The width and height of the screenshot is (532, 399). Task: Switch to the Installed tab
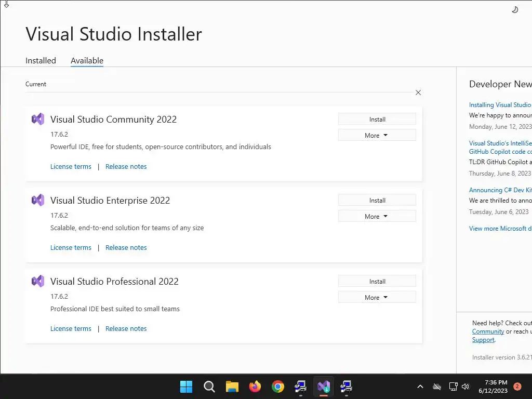click(x=41, y=60)
